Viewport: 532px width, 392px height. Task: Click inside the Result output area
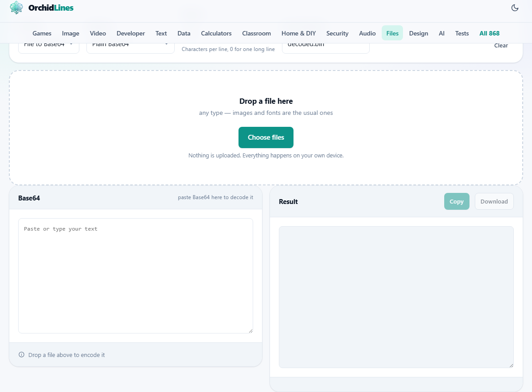[x=396, y=297]
